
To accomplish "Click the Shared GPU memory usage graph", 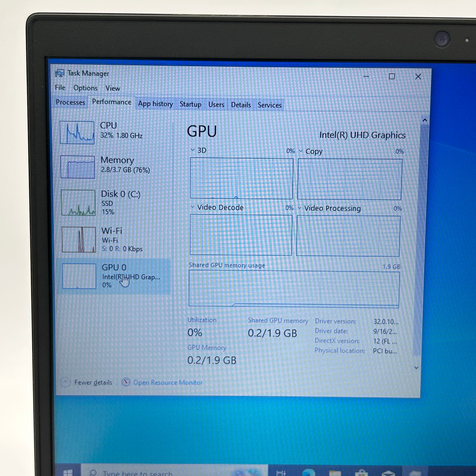I will pos(294,289).
